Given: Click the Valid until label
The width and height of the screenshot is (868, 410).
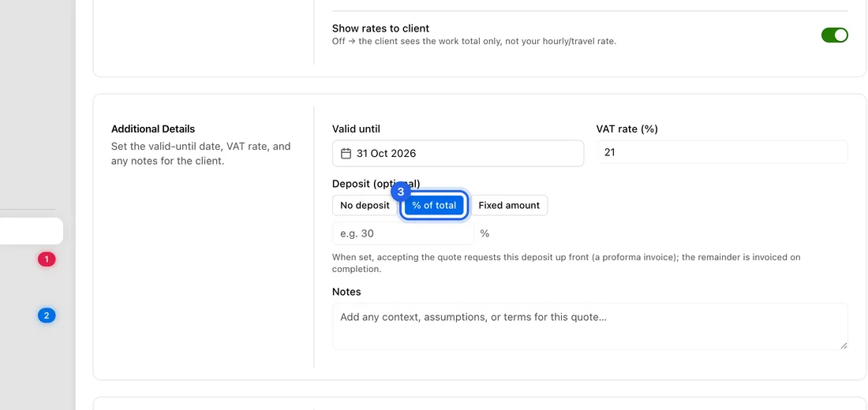Looking at the screenshot, I should coord(356,129).
